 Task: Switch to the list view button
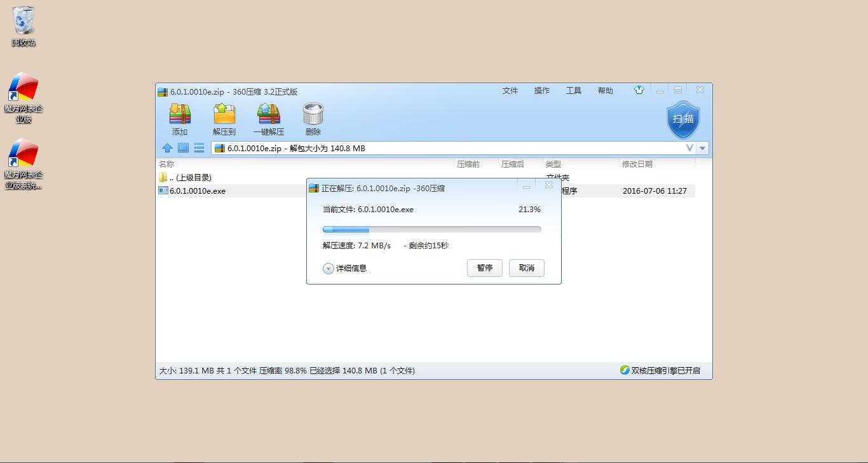click(x=199, y=148)
